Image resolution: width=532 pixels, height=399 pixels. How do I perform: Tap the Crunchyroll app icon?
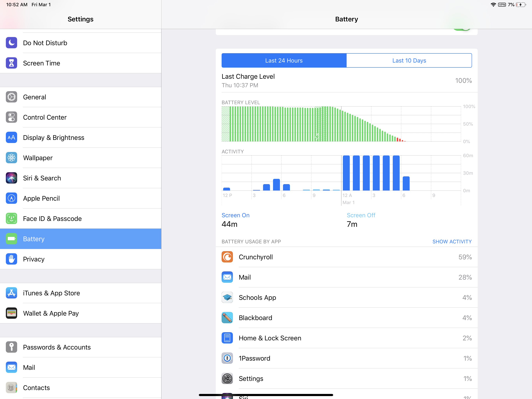click(227, 257)
